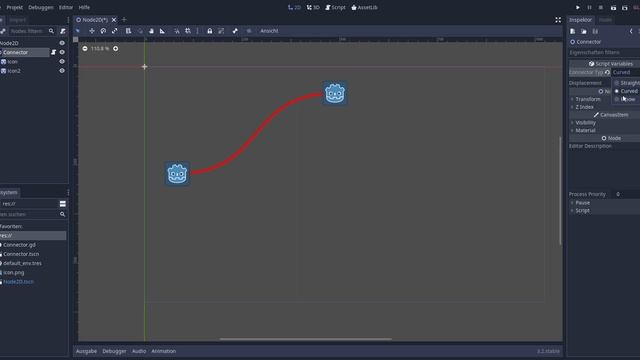This screenshot has height=360, width=640.
Task: Choose the list-select tool in the toolbar
Action: pyautogui.click(x=128, y=31)
